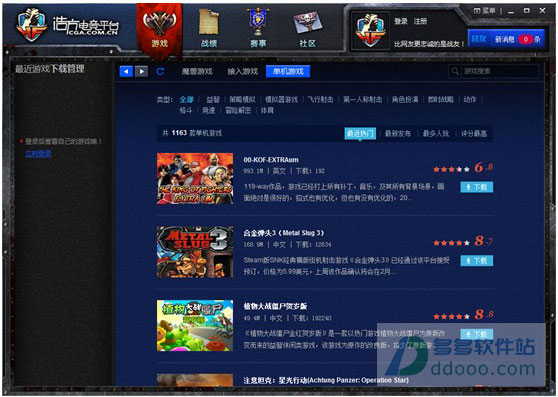
Task: Select 下载管理 in the left panel
Action: (67, 69)
